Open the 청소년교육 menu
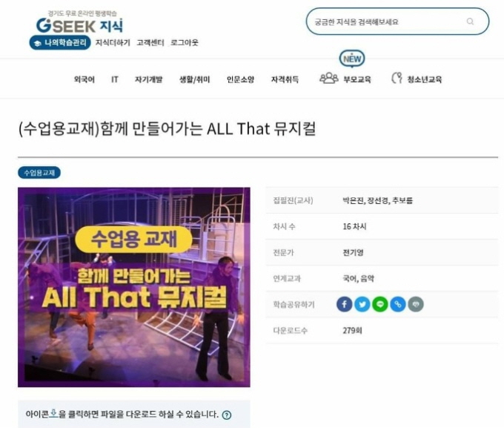This screenshot has height=428, width=504. tap(417, 79)
